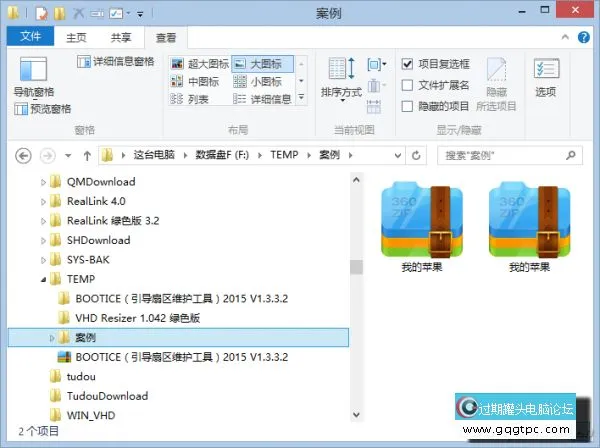Select the second 我的苹果 archive
This screenshot has width=600, height=448.
tap(530, 227)
